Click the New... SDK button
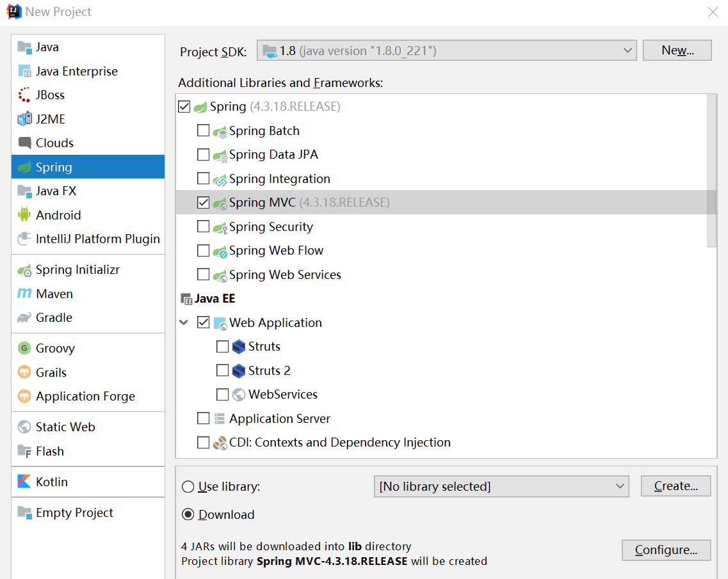The height and width of the screenshot is (579, 728). point(677,50)
